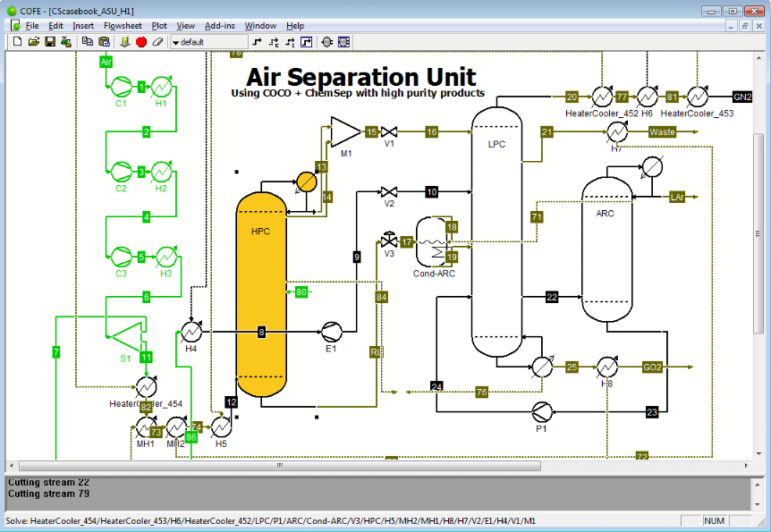
Task: Click the Waste stream label
Action: click(x=662, y=131)
